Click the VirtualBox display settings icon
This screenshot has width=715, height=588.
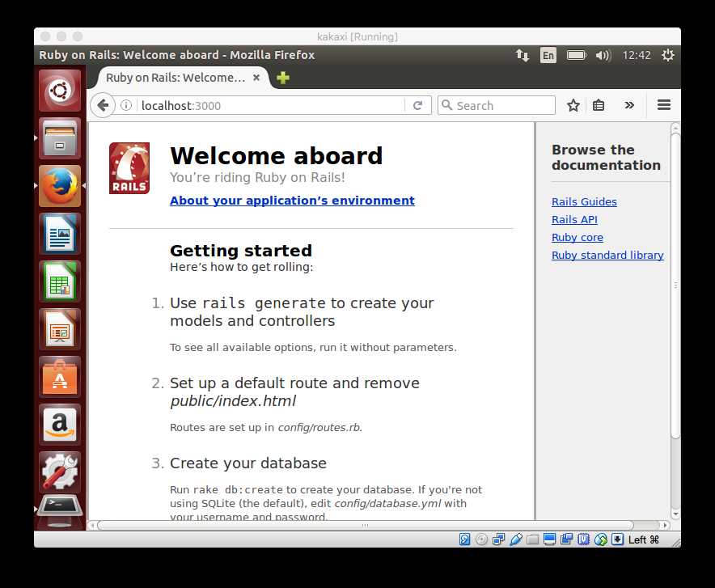point(549,539)
